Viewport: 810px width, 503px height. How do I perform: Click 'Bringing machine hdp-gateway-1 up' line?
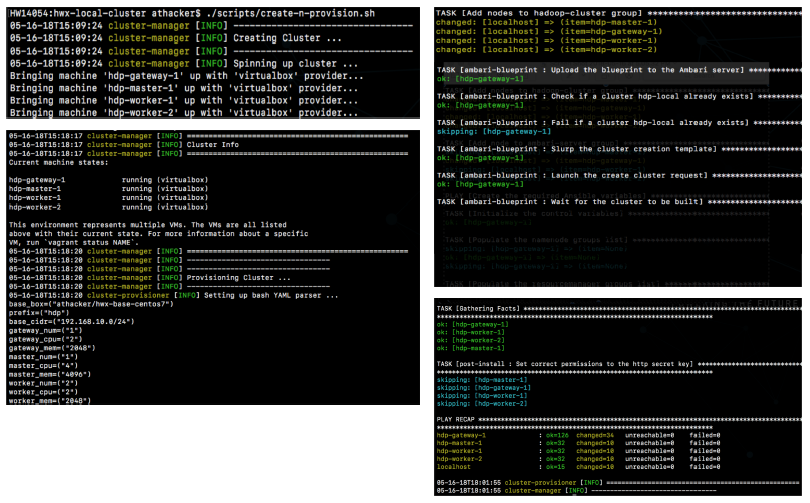point(186,76)
